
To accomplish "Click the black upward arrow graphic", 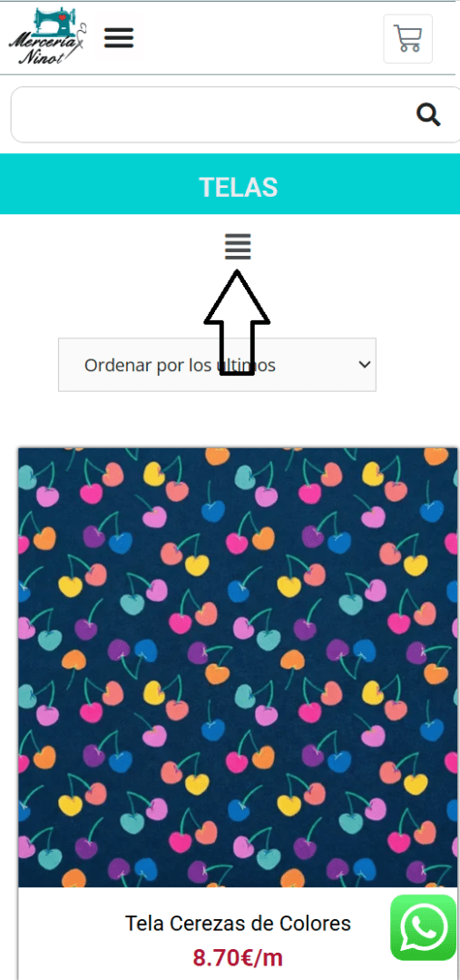I will point(237,322).
